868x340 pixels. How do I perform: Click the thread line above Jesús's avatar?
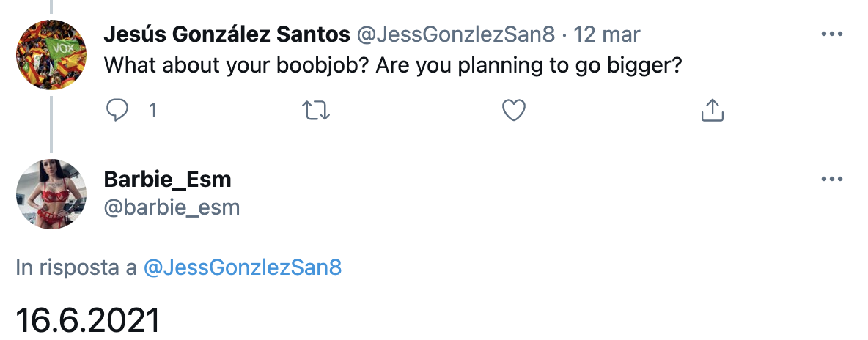51,7
